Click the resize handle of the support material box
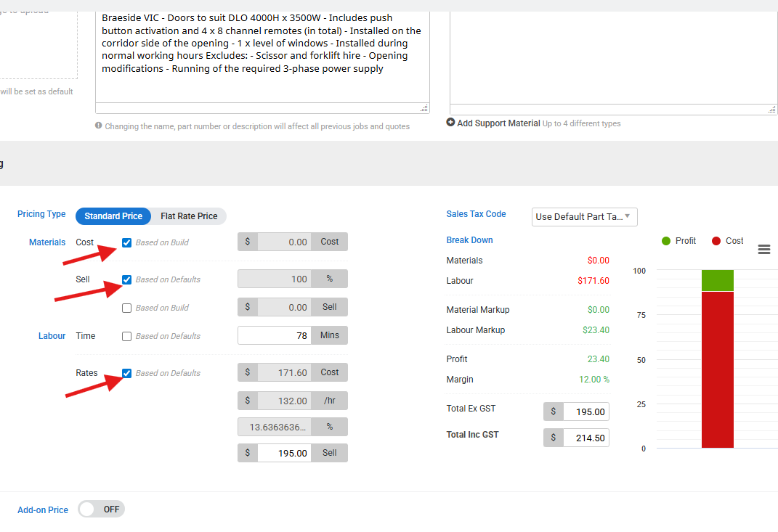The width and height of the screenshot is (778, 532). [772, 109]
